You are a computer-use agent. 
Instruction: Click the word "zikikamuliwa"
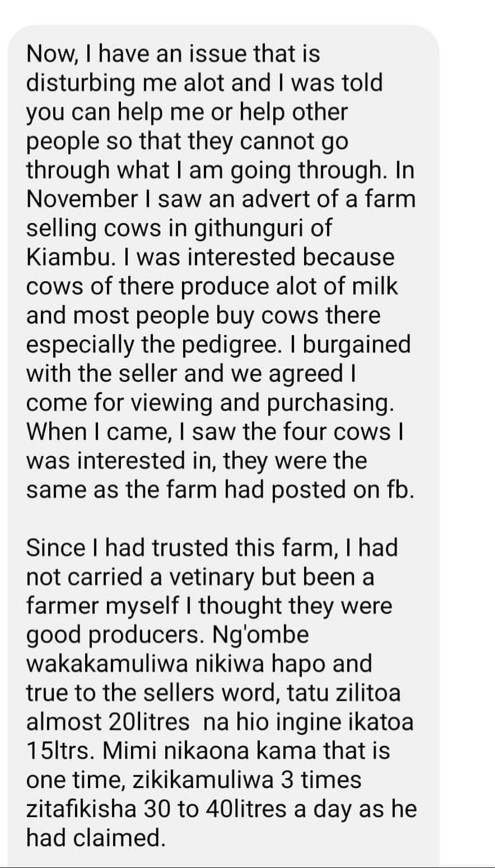point(204,781)
